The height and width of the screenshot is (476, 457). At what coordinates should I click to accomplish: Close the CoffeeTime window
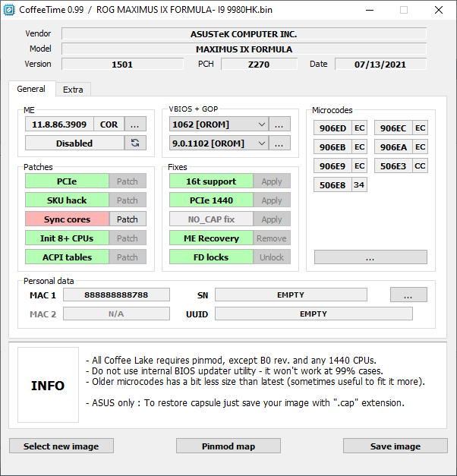pos(439,10)
